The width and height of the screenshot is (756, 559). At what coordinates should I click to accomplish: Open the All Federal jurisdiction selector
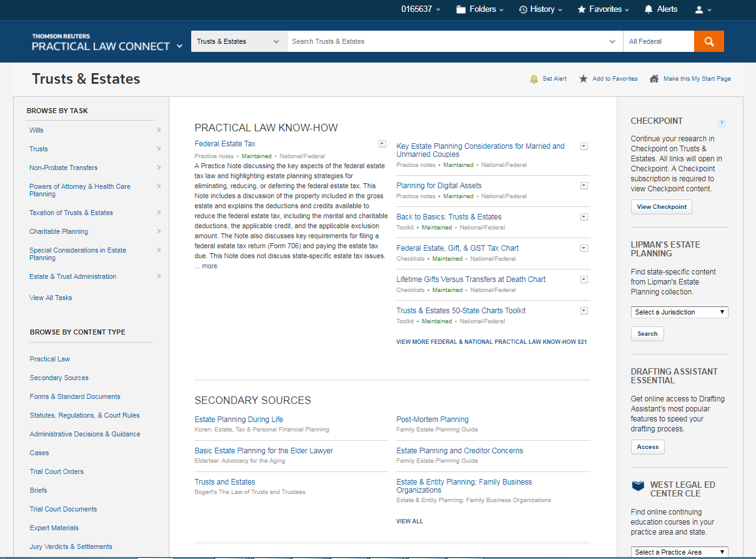pyautogui.click(x=659, y=41)
